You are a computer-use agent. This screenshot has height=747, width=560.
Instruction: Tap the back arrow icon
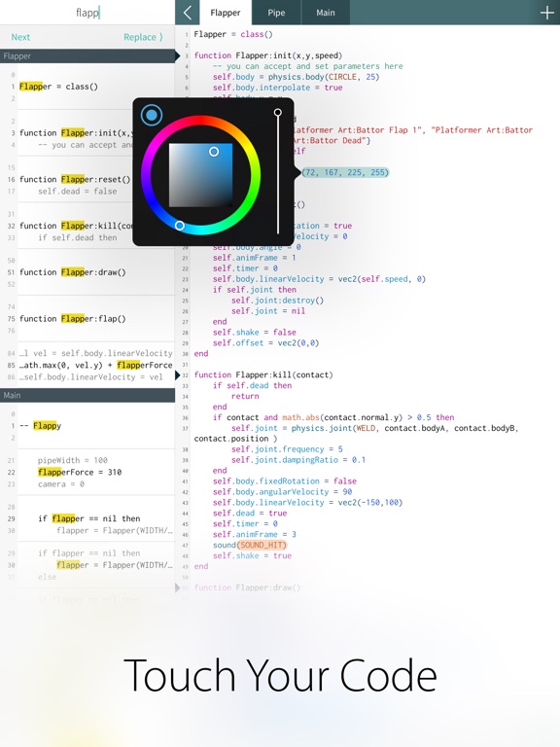[187, 13]
